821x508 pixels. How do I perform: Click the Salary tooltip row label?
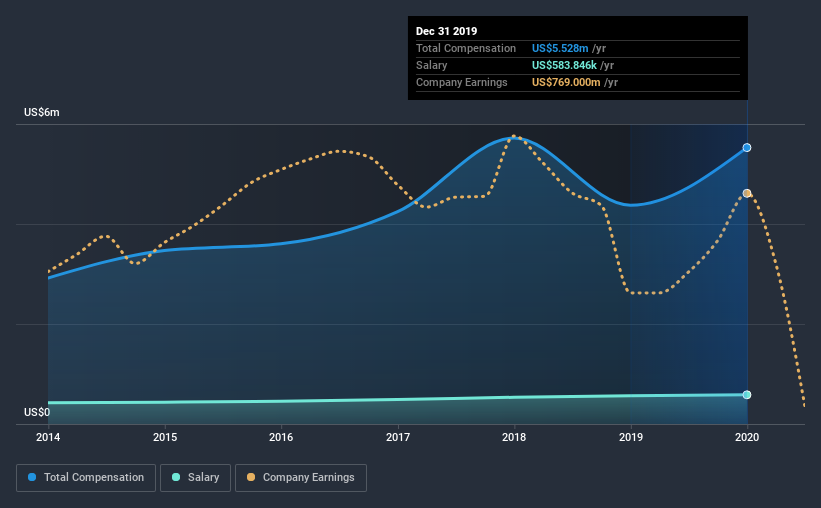[431, 65]
